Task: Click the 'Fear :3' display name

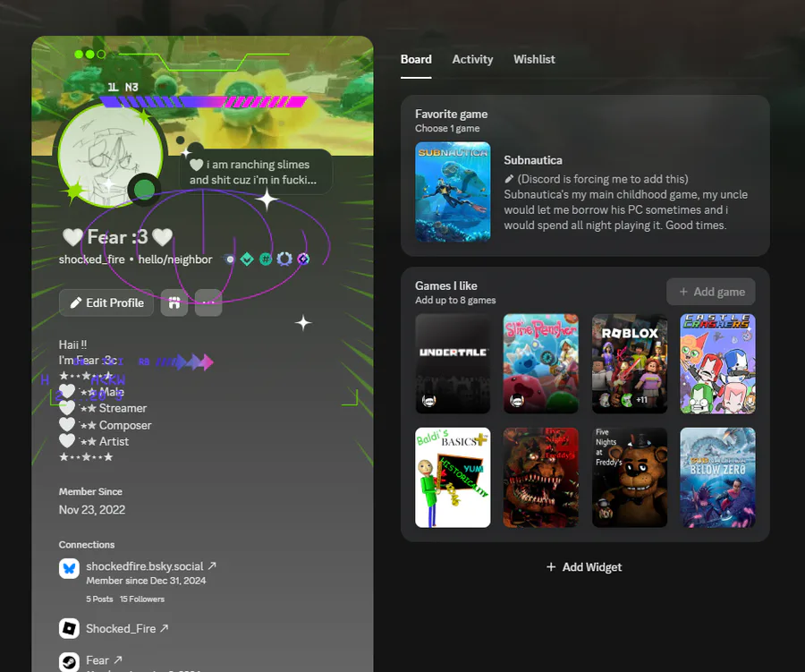Action: [117, 237]
